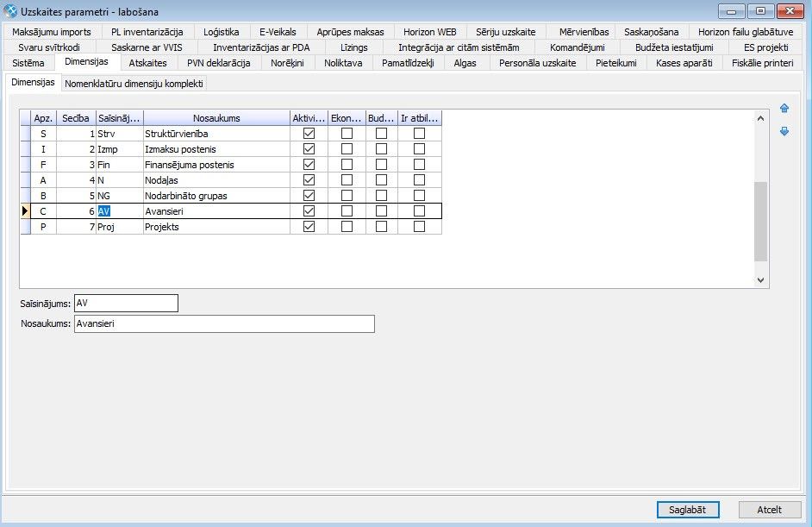Open Budžeta iestatījumi tab
The height and width of the screenshot is (527, 812).
pyautogui.click(x=674, y=47)
